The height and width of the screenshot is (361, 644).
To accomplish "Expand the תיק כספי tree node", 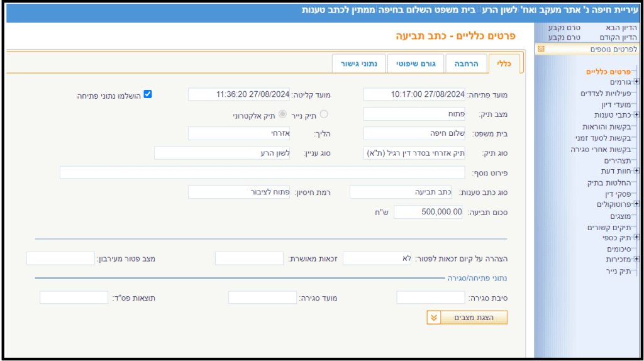I will (x=636, y=237).
